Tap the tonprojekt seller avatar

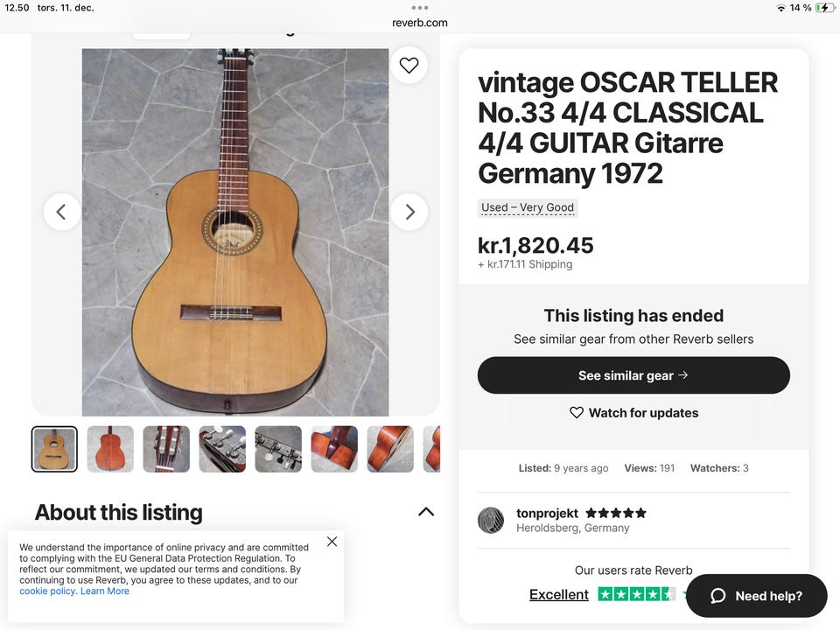click(x=491, y=521)
